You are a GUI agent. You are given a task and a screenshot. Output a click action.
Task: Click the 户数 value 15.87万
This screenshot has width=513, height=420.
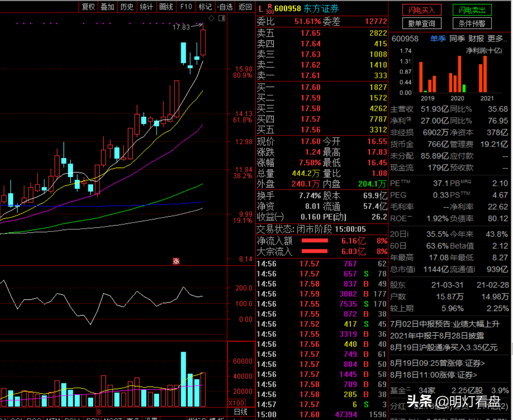tap(450, 296)
